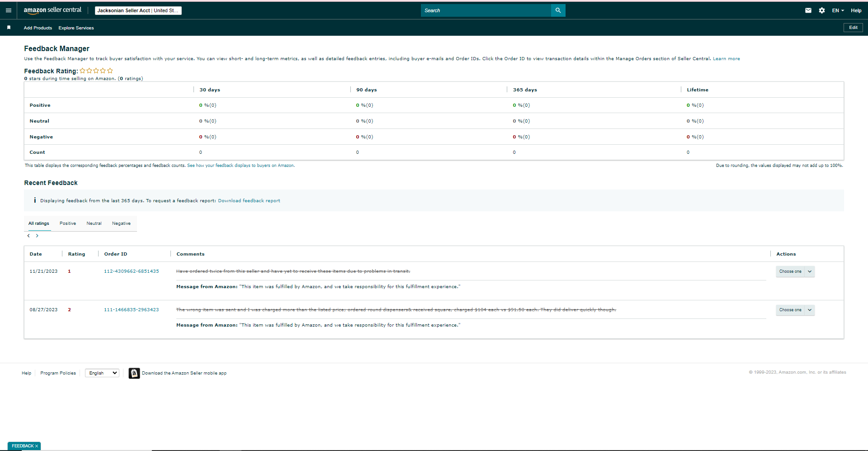868x451 pixels.
Task: Select the All ratings tab
Action: pyautogui.click(x=39, y=223)
